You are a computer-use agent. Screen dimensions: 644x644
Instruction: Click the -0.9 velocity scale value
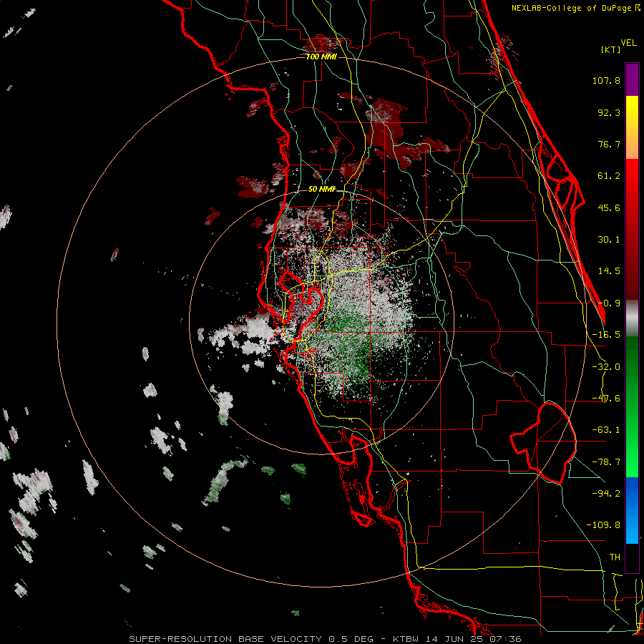tap(609, 303)
